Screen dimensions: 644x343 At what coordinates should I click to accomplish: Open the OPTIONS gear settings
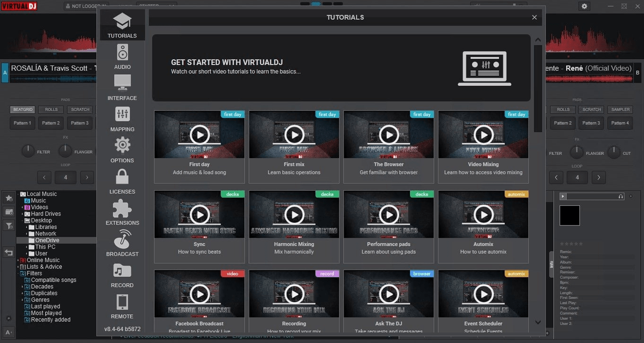tap(122, 151)
